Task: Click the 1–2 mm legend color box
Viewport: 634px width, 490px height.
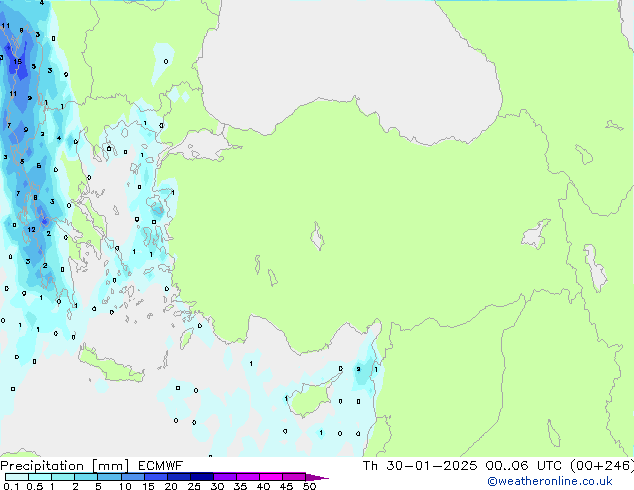Action: [x=63, y=477]
